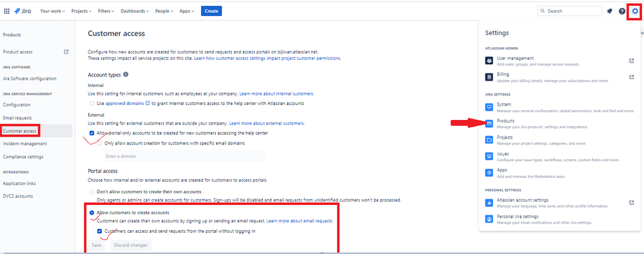The width and height of the screenshot is (644, 254).
Task: Click the Apps settings icon
Action: pos(489,173)
